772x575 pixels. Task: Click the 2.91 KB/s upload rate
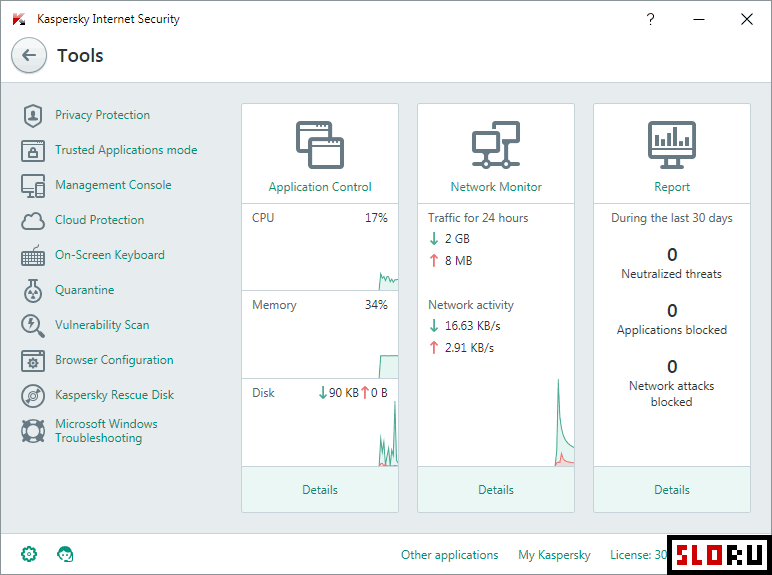coord(469,348)
